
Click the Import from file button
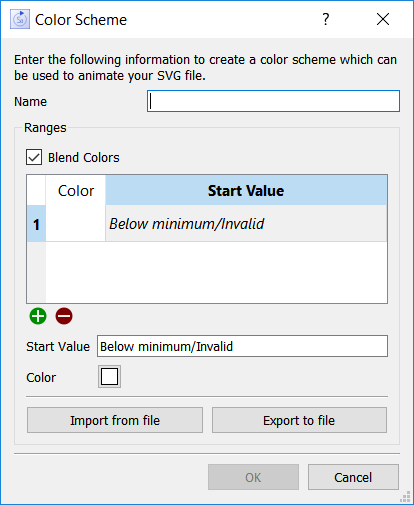(x=115, y=420)
